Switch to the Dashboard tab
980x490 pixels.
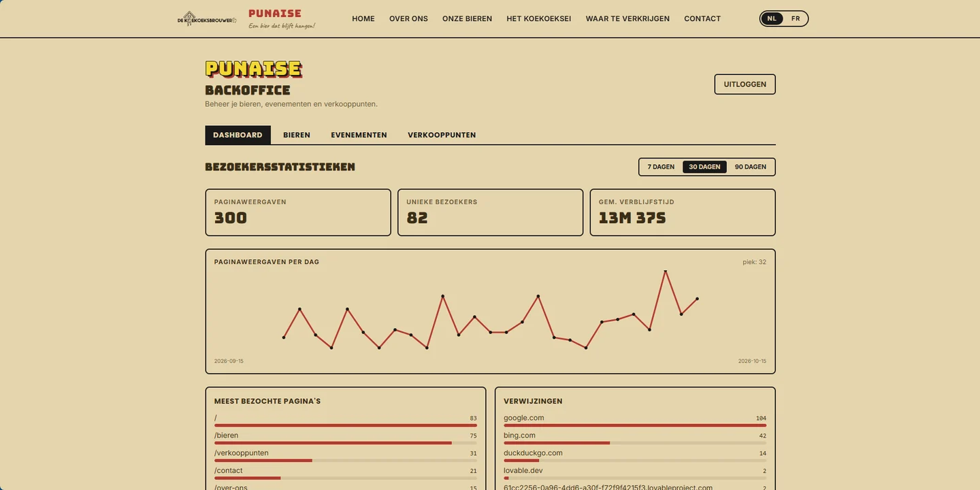pos(238,135)
